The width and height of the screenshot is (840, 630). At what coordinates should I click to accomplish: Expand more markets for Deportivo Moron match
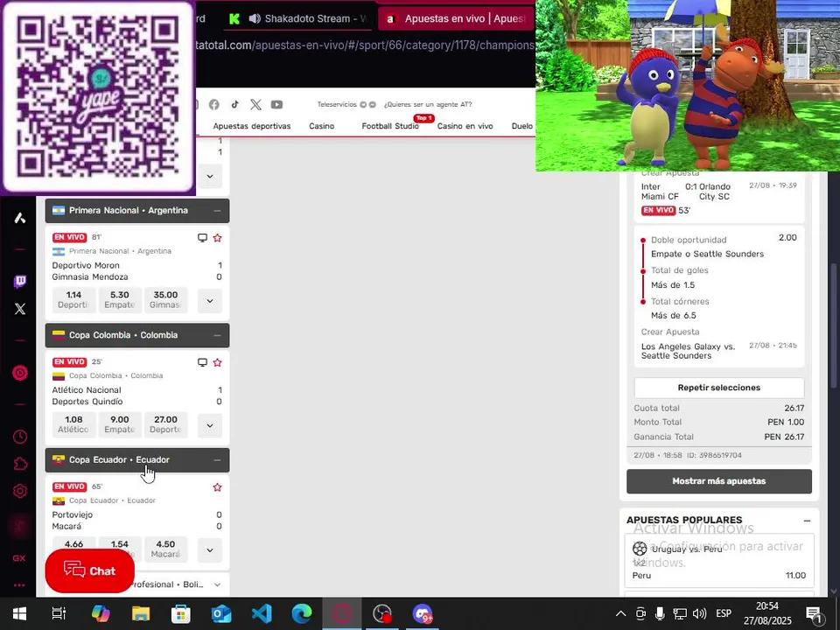[210, 300]
